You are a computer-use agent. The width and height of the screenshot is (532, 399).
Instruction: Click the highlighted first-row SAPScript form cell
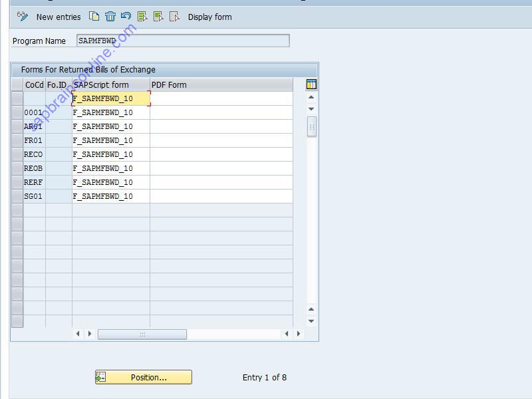[x=111, y=98]
